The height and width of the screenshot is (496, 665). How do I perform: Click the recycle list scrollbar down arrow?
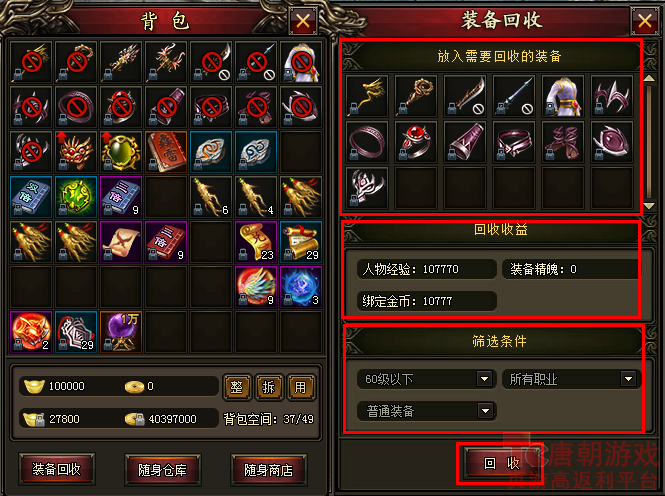click(649, 206)
